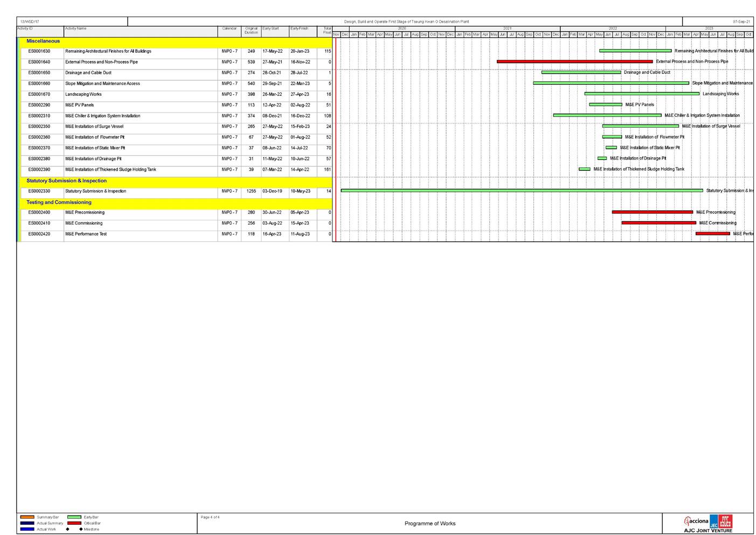Click the blue JEC logo
This screenshot has height=535, width=756.
click(714, 522)
